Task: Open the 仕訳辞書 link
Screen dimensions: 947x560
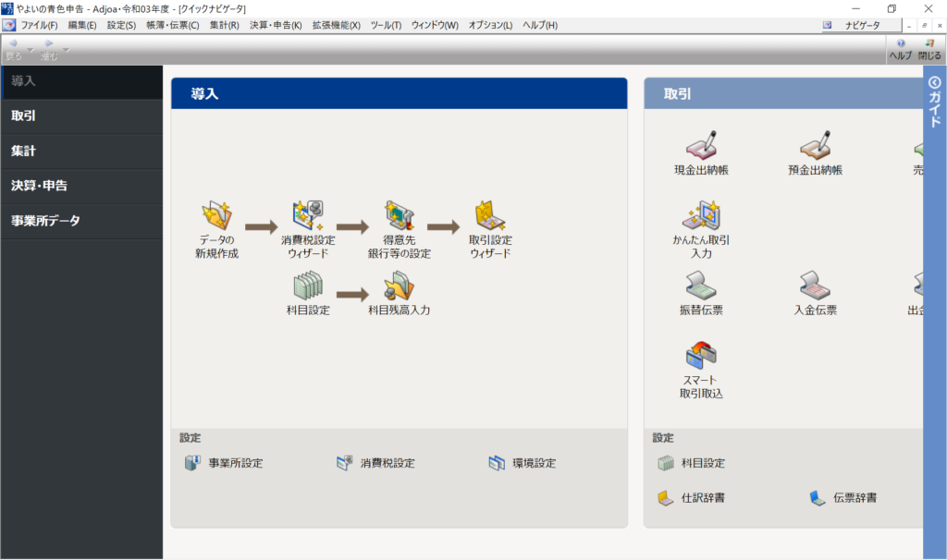Action: pos(700,498)
